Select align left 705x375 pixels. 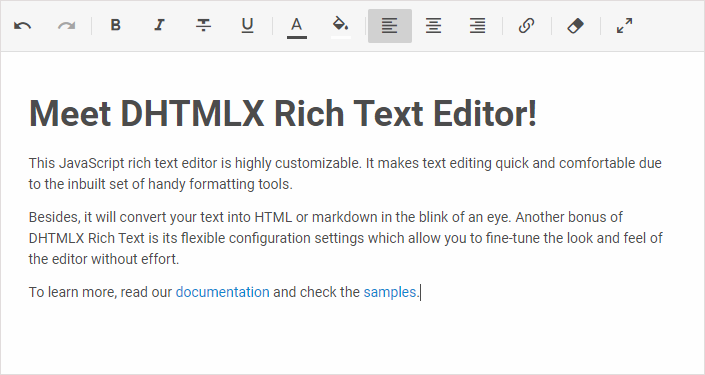(390, 26)
